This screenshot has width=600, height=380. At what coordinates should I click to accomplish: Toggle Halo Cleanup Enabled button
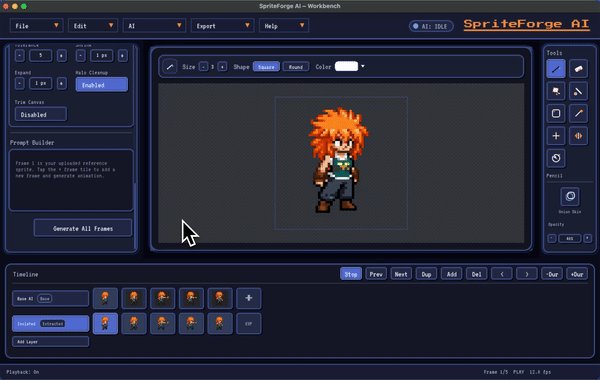102,85
